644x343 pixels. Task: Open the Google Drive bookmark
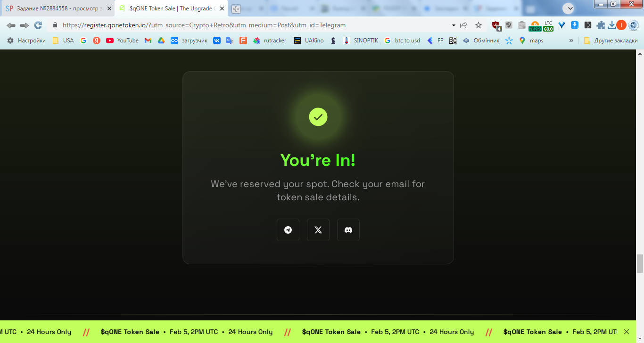[x=161, y=41]
